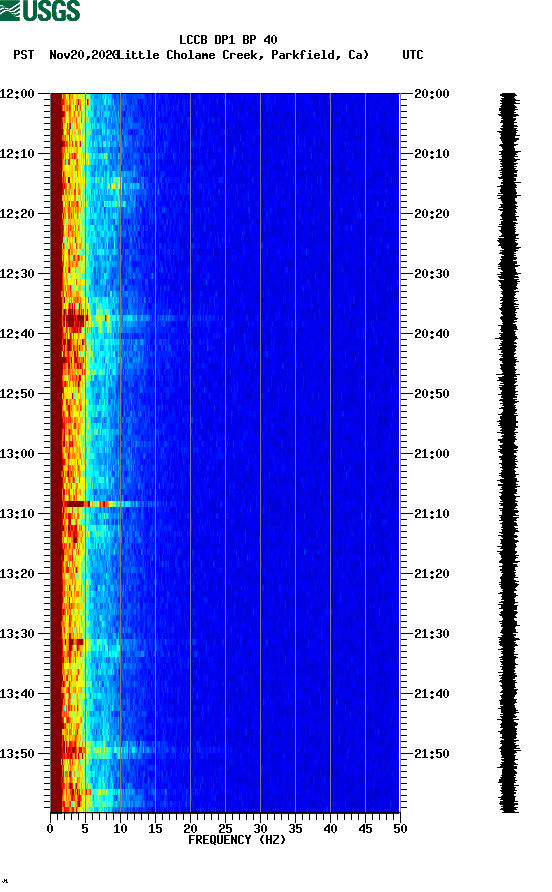This screenshot has height=892, width=552.
Task: Click the 'Little Cholame Creek, Parkfield, Ca' text
Action: point(244,55)
